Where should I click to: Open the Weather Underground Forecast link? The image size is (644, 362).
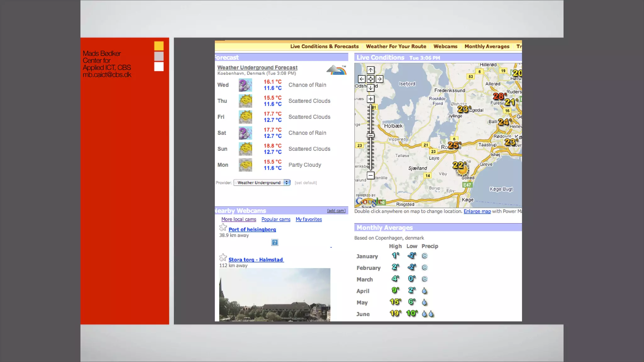pos(257,67)
